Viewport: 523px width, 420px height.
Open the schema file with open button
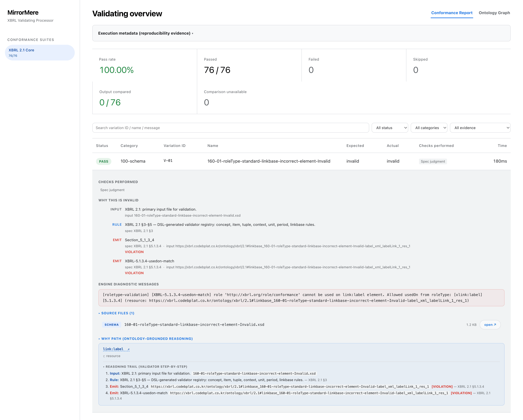[490, 325]
